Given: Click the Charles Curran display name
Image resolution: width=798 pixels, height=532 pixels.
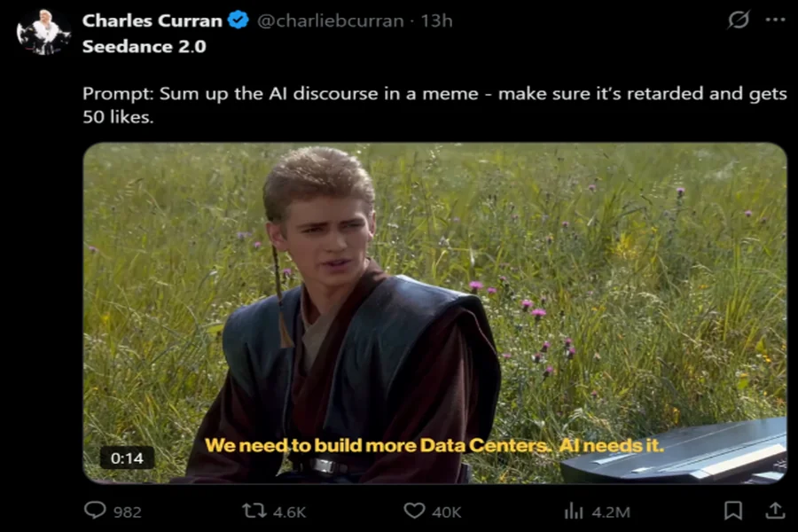Looking at the screenshot, I should 153,20.
